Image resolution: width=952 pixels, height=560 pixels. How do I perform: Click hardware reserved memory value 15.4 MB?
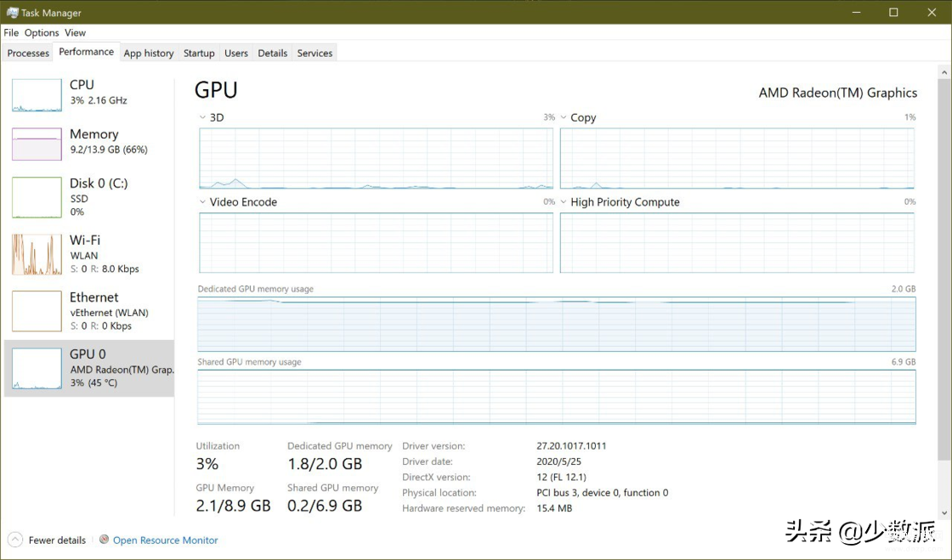553,508
